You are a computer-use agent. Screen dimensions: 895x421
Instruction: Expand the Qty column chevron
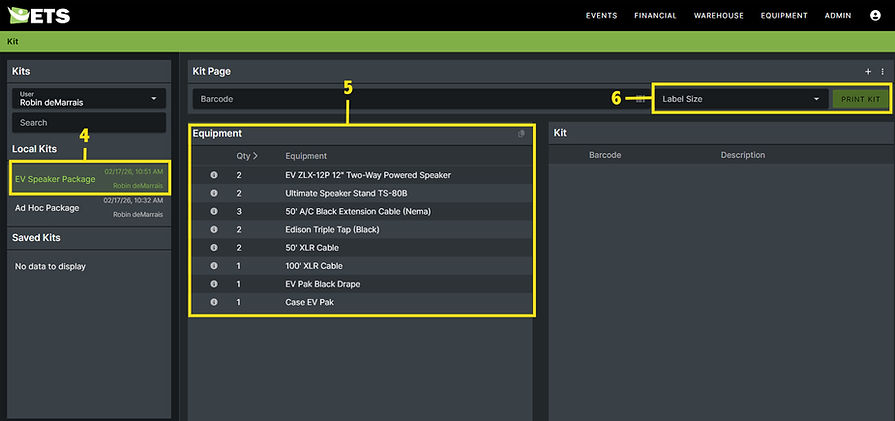tap(255, 156)
